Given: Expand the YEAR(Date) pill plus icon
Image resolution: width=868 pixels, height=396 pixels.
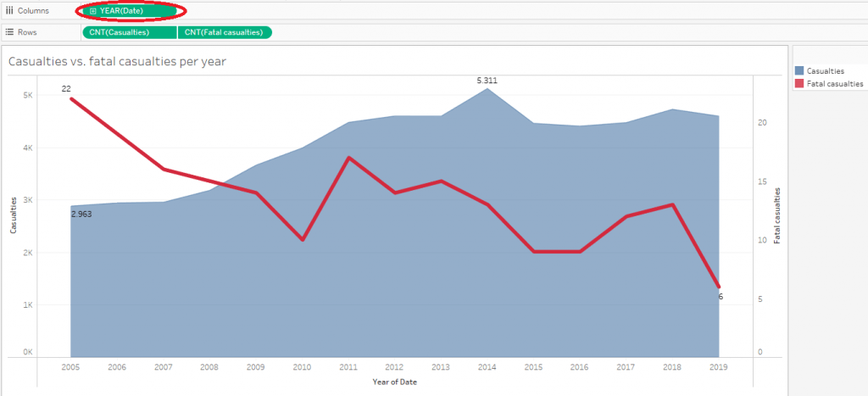Looking at the screenshot, I should pyautogui.click(x=93, y=11).
